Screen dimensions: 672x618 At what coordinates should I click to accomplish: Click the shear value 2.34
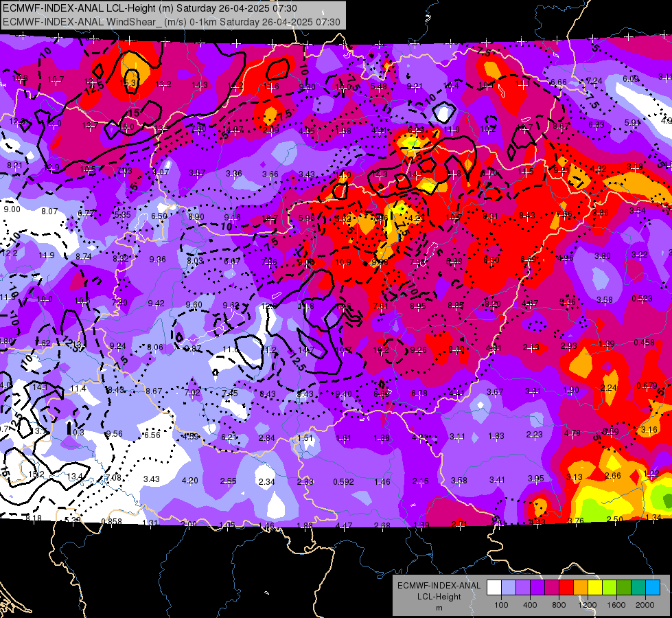coord(266,481)
